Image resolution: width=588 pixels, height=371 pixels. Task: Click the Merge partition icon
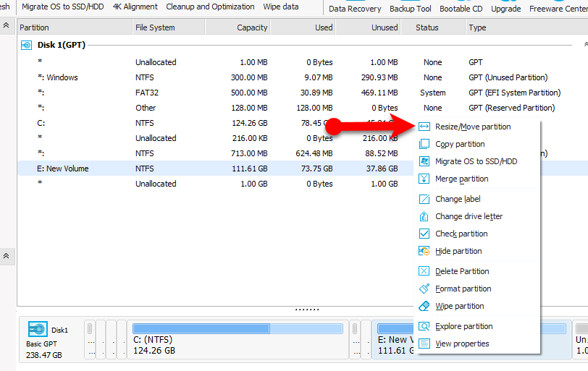[x=424, y=179]
